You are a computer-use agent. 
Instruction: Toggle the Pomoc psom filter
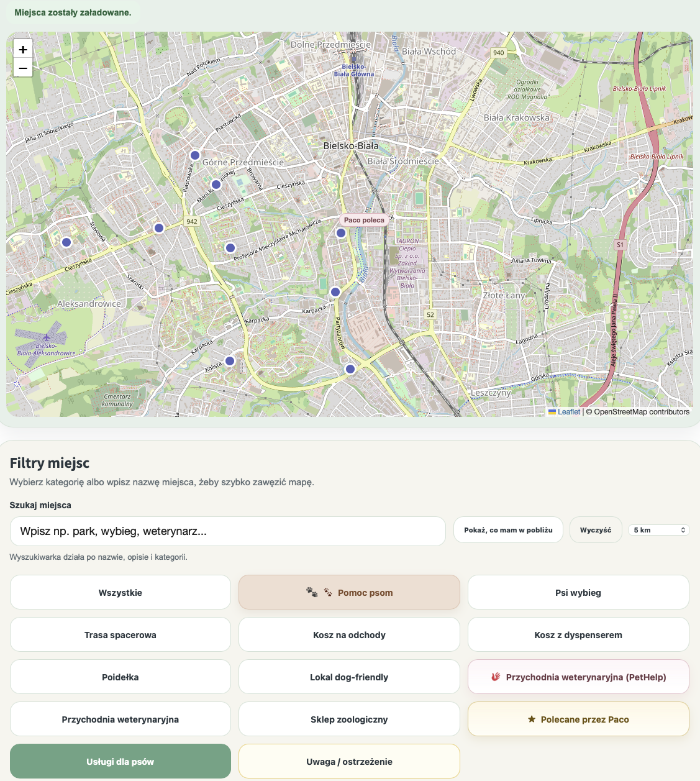click(x=349, y=593)
